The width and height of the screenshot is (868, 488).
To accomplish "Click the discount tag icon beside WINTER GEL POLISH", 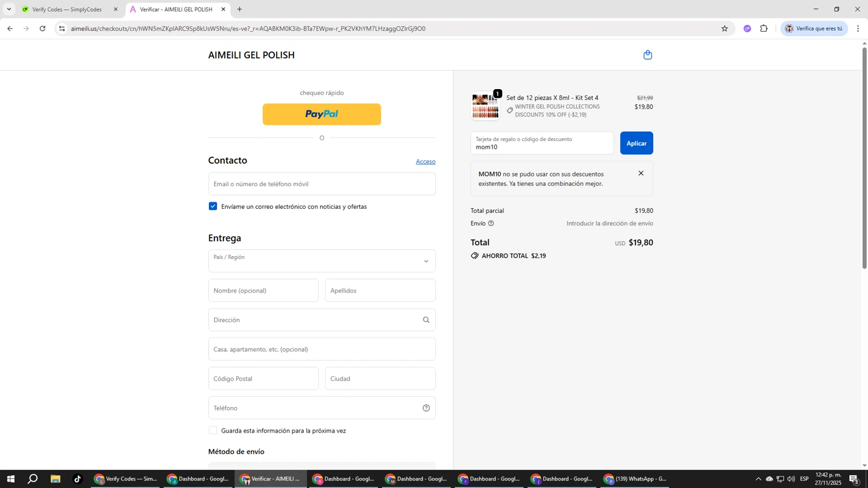I will coord(510,110).
